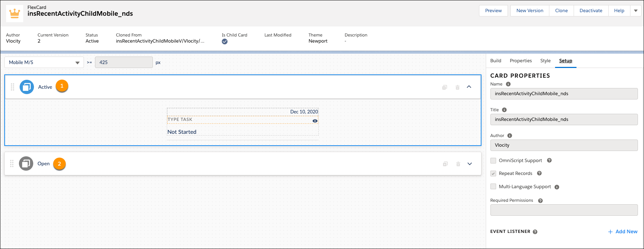
Task: Open the dropdown arrow next to Help
Action: click(x=636, y=11)
